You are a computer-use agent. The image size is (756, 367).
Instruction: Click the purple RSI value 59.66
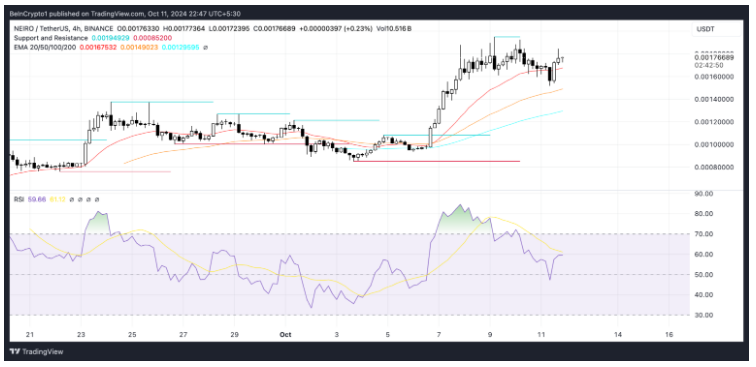coord(37,199)
